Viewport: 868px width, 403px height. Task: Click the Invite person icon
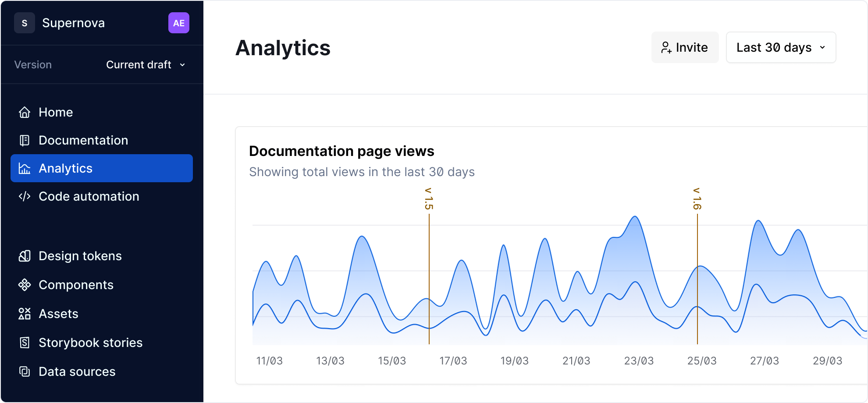[667, 47]
